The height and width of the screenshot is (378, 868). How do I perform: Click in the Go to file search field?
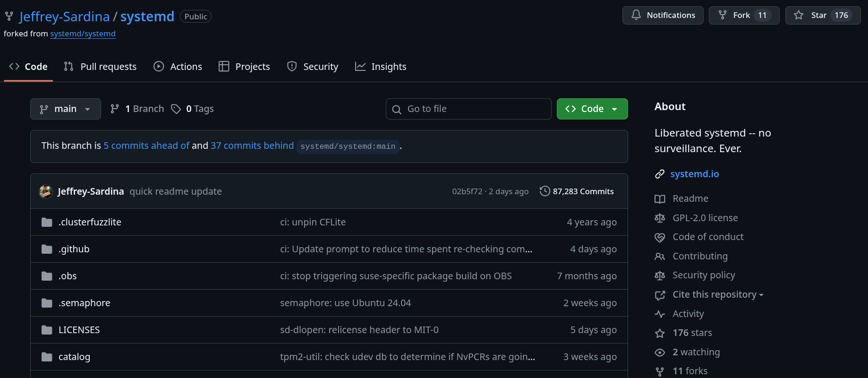tap(468, 109)
